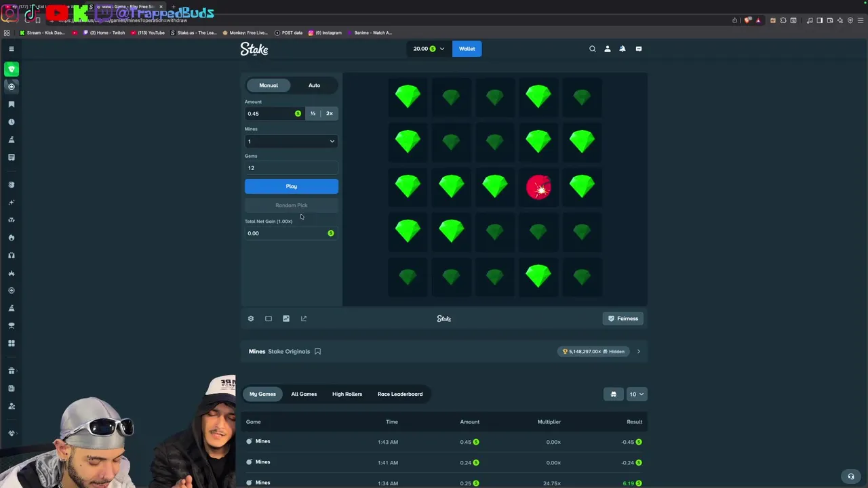Switch to Auto betting mode

314,85
